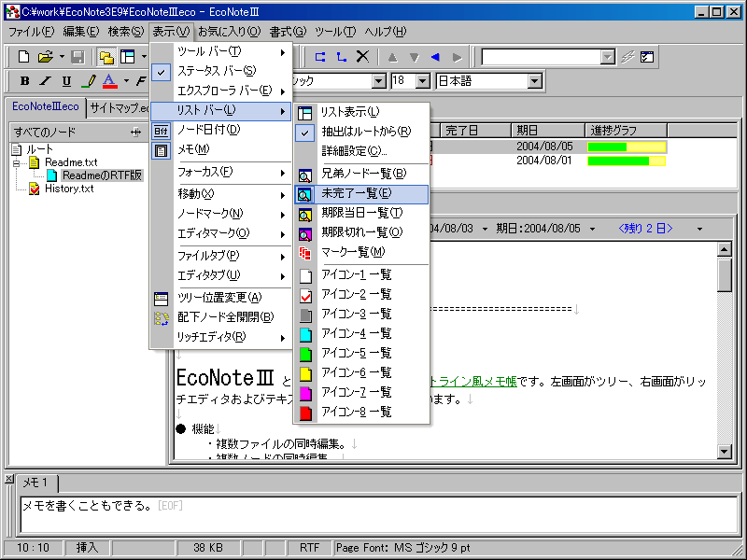
Task: Open the ツール バー submenu
Action: click(221, 51)
